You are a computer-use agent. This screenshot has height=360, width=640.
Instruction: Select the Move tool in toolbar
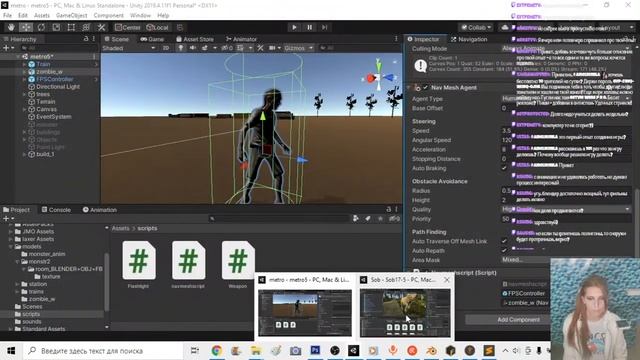26,27
